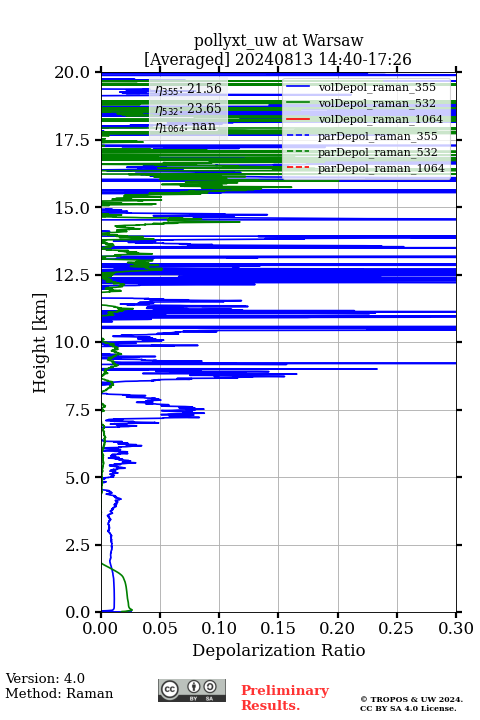Click the ShareAlike circular arrow icon
Viewport: 480px width, 720px height.
coord(210,687)
